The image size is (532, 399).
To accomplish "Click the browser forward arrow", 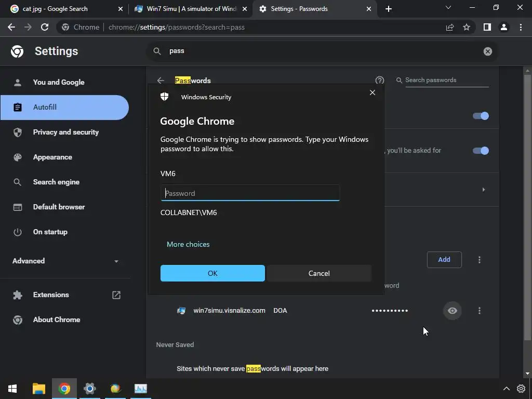I will tap(28, 27).
